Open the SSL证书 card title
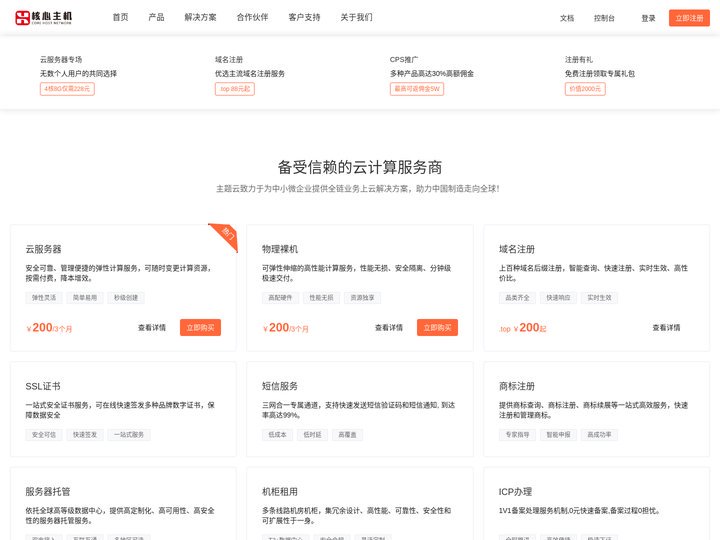720x540 pixels. point(43,386)
